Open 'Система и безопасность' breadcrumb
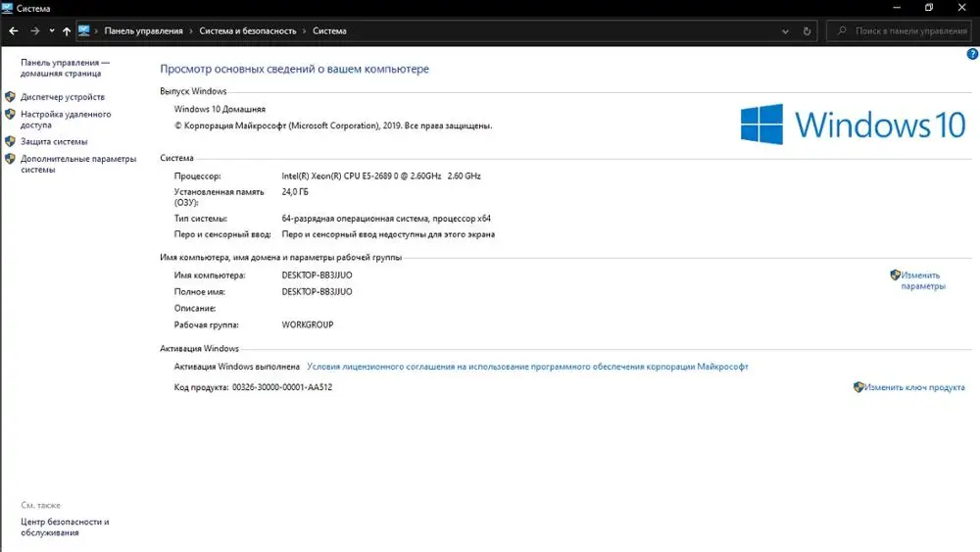The width and height of the screenshot is (980, 552). (248, 30)
